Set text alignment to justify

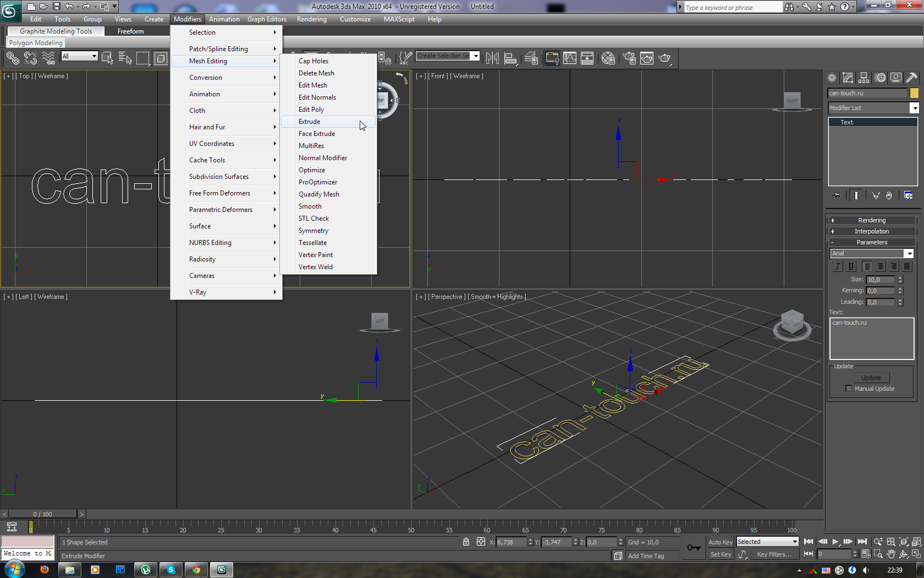(x=907, y=266)
